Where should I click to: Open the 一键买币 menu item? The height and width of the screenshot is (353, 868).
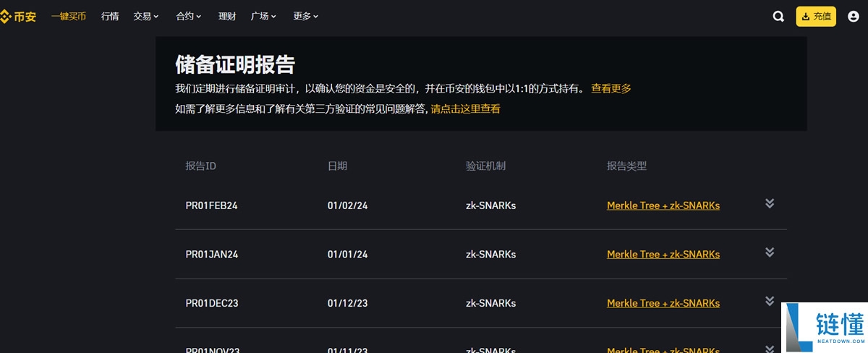69,17
